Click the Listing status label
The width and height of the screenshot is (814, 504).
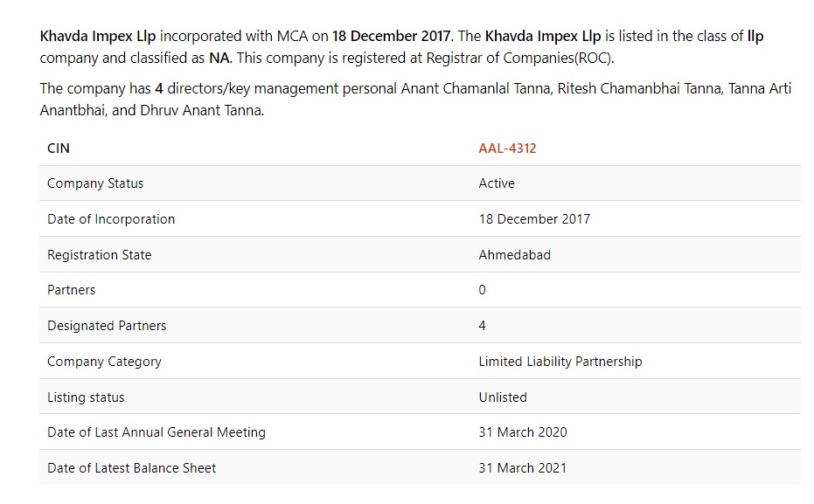86,397
